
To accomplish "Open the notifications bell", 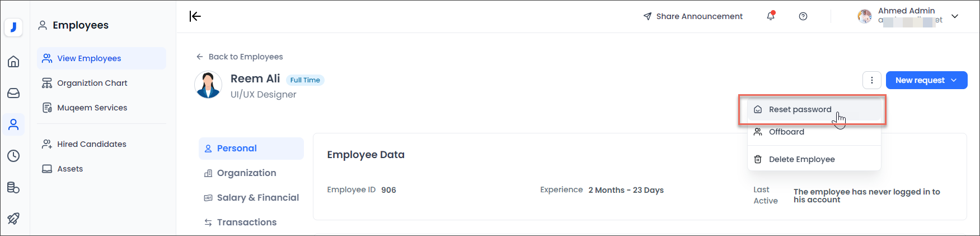I will click(x=771, y=16).
